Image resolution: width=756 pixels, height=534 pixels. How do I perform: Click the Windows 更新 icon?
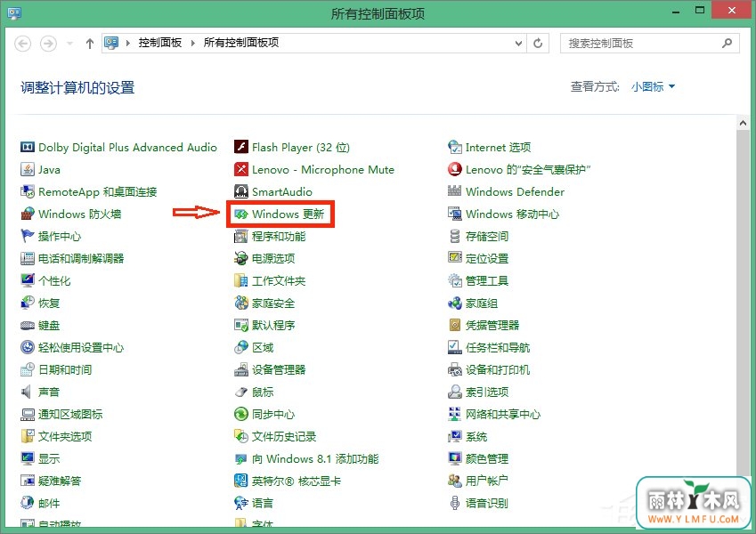click(x=241, y=214)
